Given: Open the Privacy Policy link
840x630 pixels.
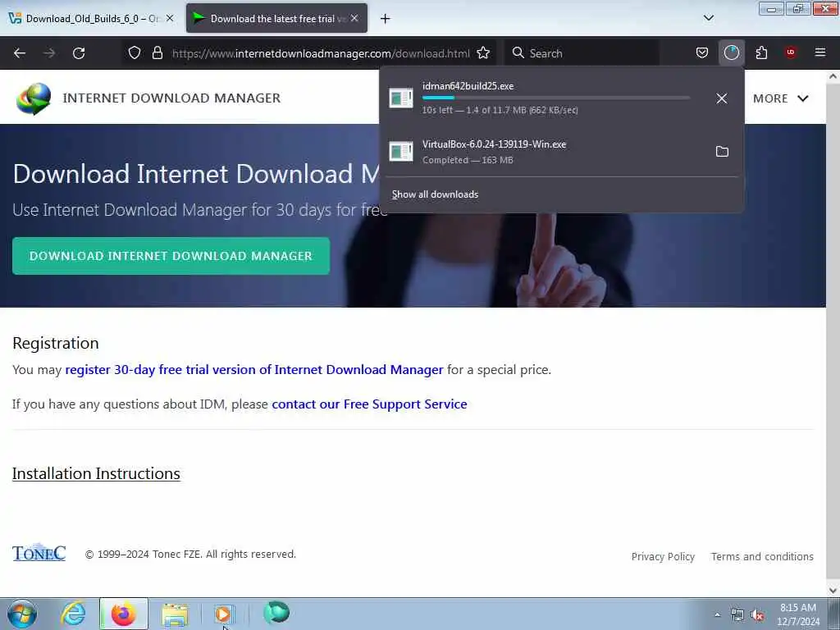Looking at the screenshot, I should click(663, 557).
